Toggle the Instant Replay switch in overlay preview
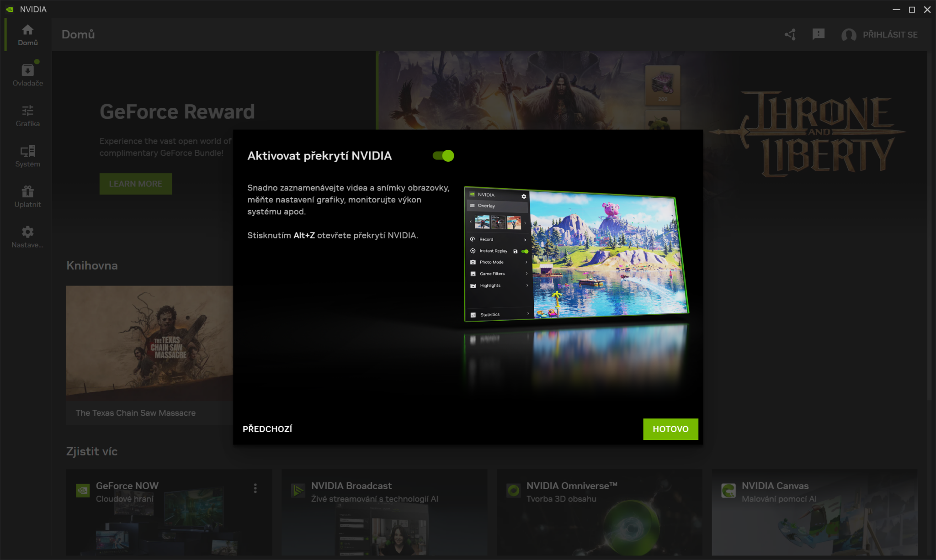Viewport: 936px width, 560px height. pyautogui.click(x=525, y=251)
